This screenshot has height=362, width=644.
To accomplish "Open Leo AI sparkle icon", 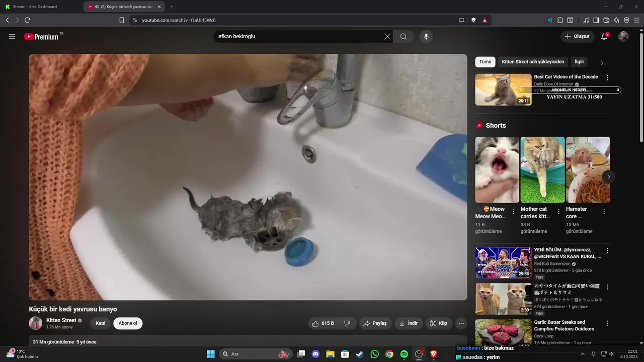I will click(x=616, y=20).
